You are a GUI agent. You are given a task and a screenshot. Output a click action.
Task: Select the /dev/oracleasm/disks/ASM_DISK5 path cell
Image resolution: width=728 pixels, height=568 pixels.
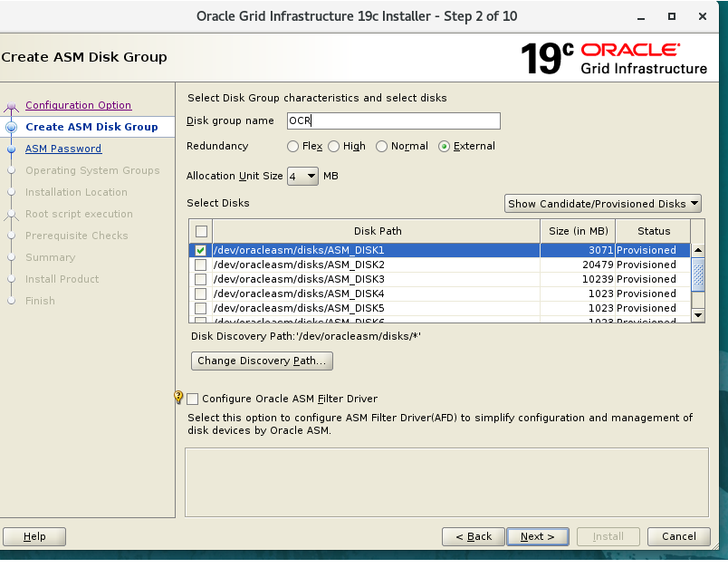click(x=376, y=308)
